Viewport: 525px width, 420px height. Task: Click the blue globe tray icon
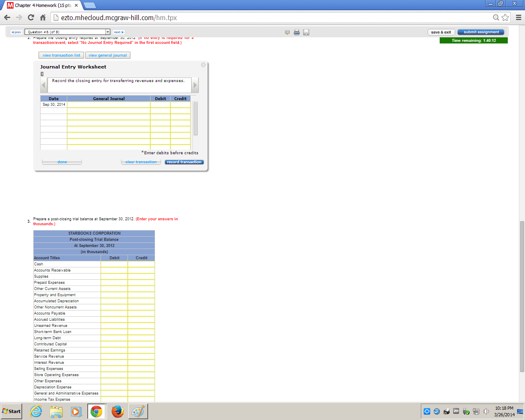pyautogui.click(x=437, y=411)
